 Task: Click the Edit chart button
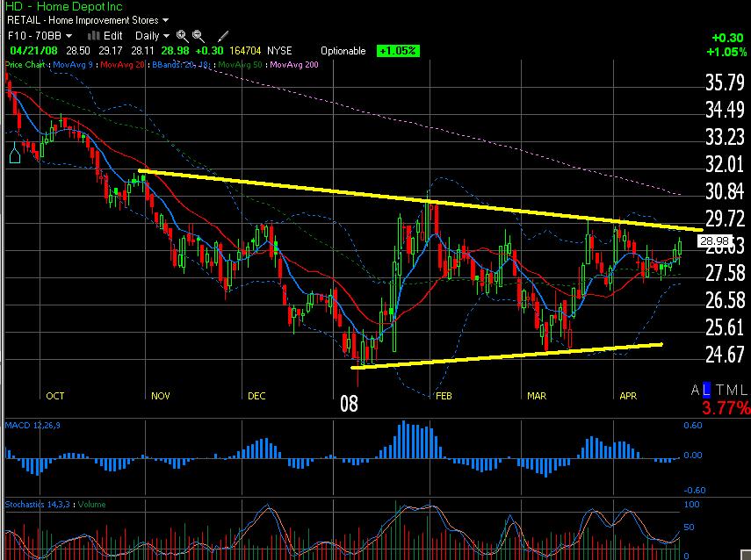point(113,36)
